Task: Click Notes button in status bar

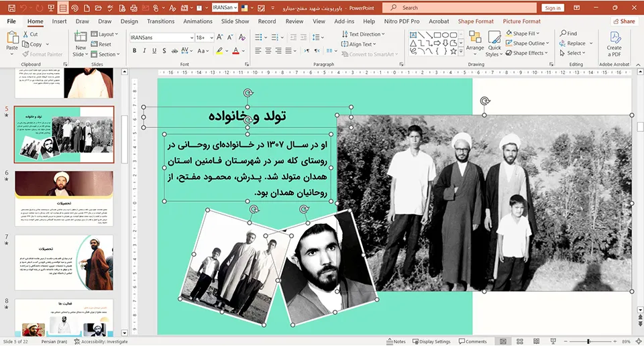Action: click(x=396, y=341)
